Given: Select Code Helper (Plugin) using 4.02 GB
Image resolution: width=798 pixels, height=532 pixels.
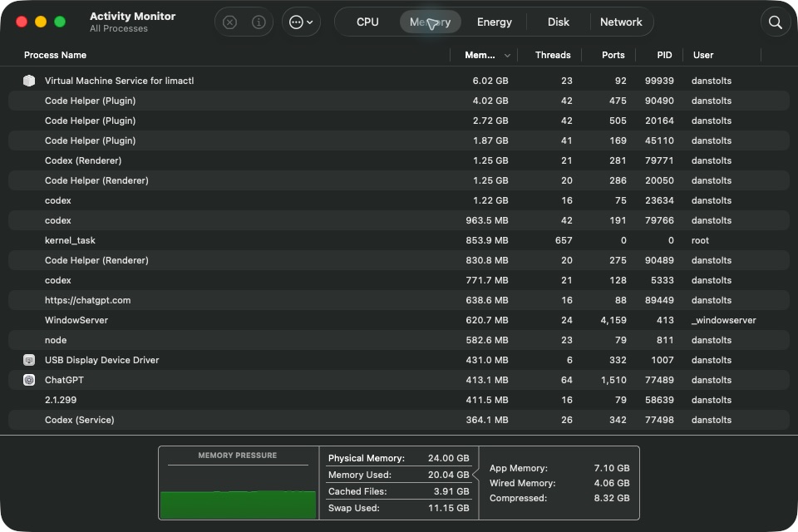Looking at the screenshot, I should point(398,101).
